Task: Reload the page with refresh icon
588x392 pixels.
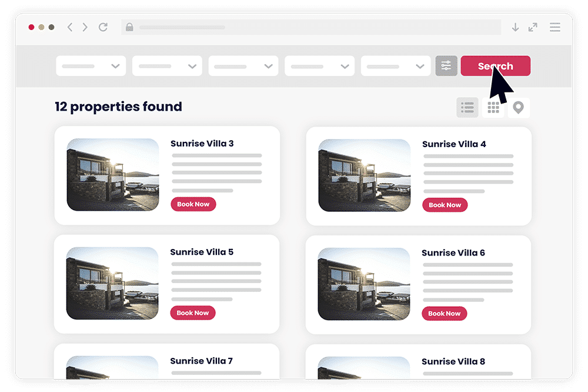Action: pyautogui.click(x=103, y=27)
